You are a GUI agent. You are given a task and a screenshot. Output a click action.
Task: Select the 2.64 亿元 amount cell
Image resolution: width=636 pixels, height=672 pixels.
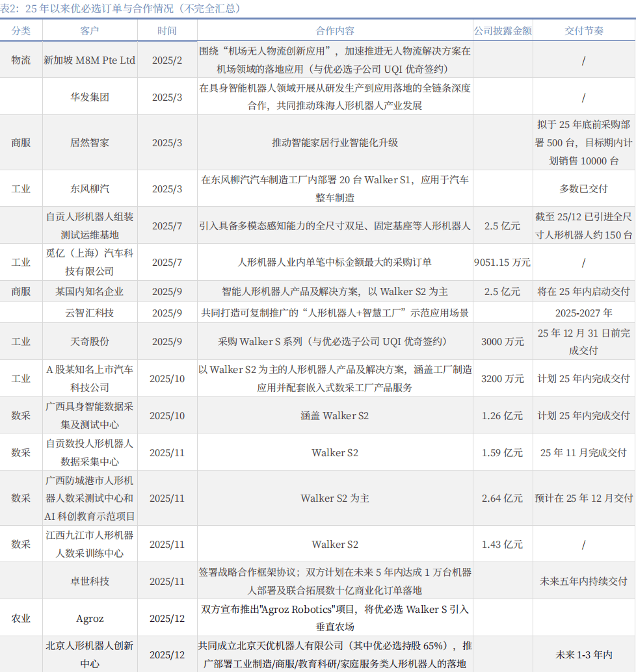click(x=502, y=498)
